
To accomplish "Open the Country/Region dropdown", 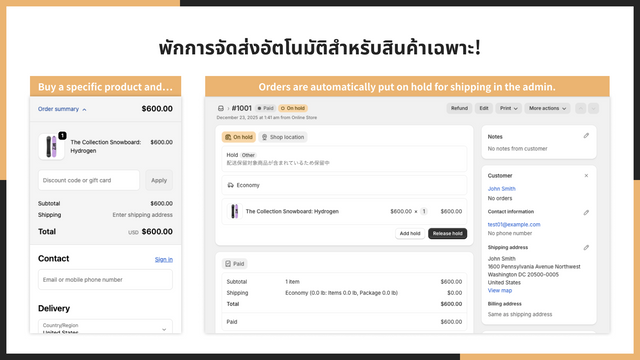I will coord(105,327).
